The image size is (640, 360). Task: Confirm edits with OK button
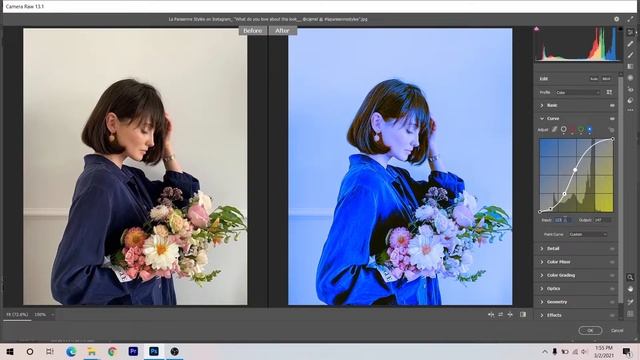(590, 330)
